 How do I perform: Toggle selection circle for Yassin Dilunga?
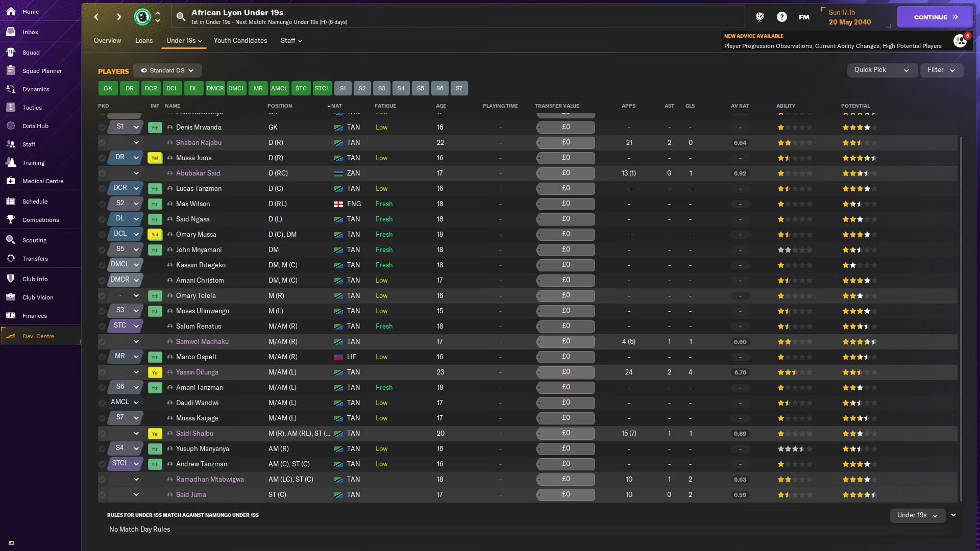click(x=102, y=372)
